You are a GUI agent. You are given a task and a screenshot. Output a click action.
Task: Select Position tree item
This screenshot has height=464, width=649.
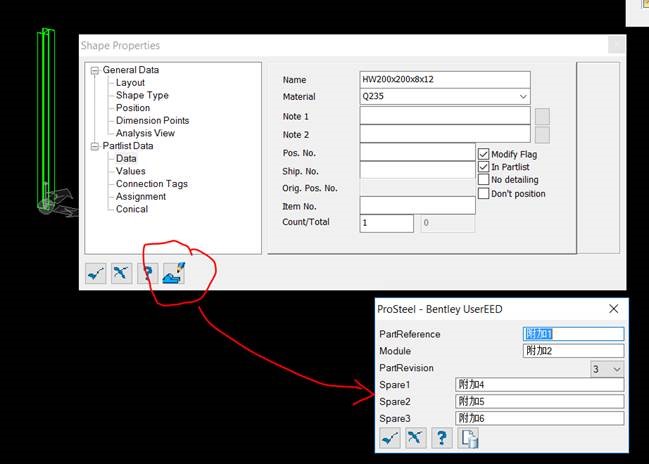pyautogui.click(x=133, y=108)
